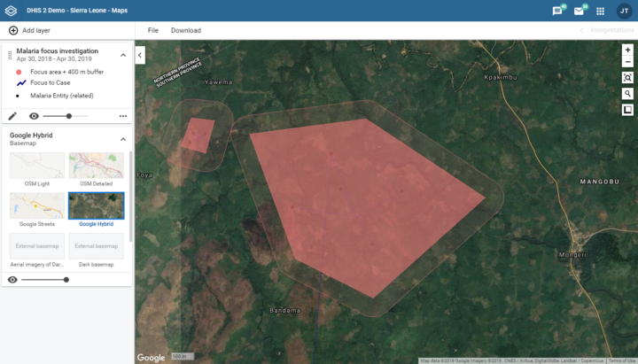Collapse the layers side panel arrow

tap(140, 55)
